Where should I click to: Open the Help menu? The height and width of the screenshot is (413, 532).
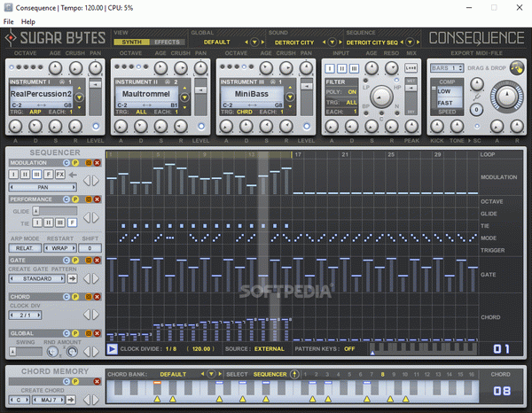point(28,21)
